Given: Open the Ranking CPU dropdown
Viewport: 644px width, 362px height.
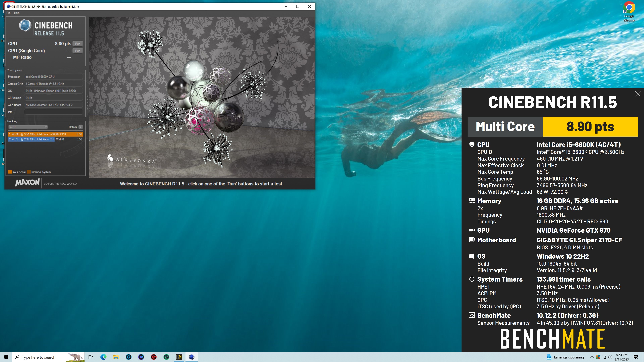Looking at the screenshot, I should [28, 127].
